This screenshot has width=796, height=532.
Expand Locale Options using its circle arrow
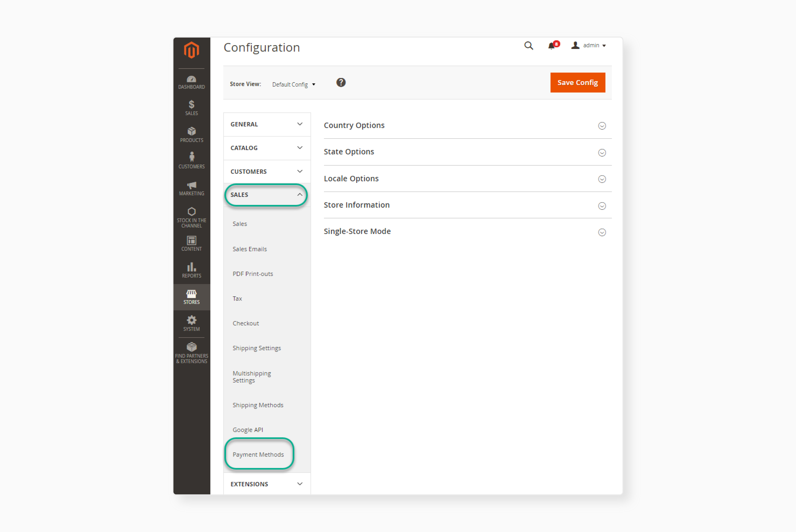click(x=602, y=179)
